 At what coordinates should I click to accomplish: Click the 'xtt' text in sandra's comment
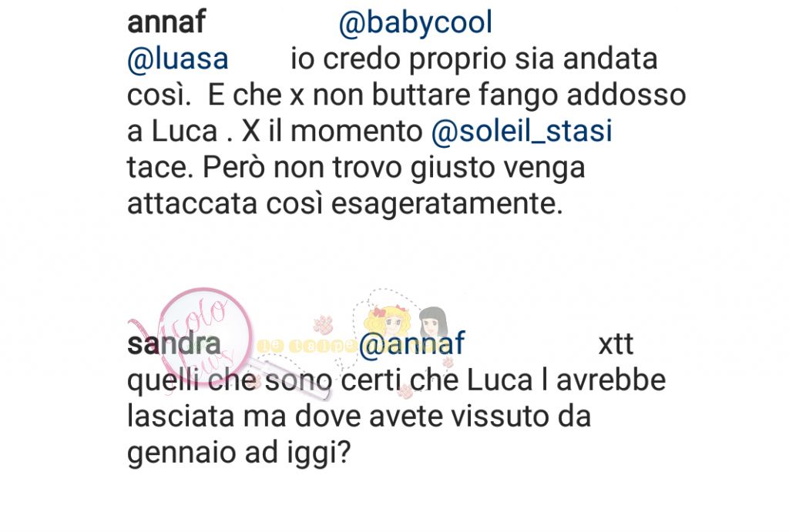616,345
